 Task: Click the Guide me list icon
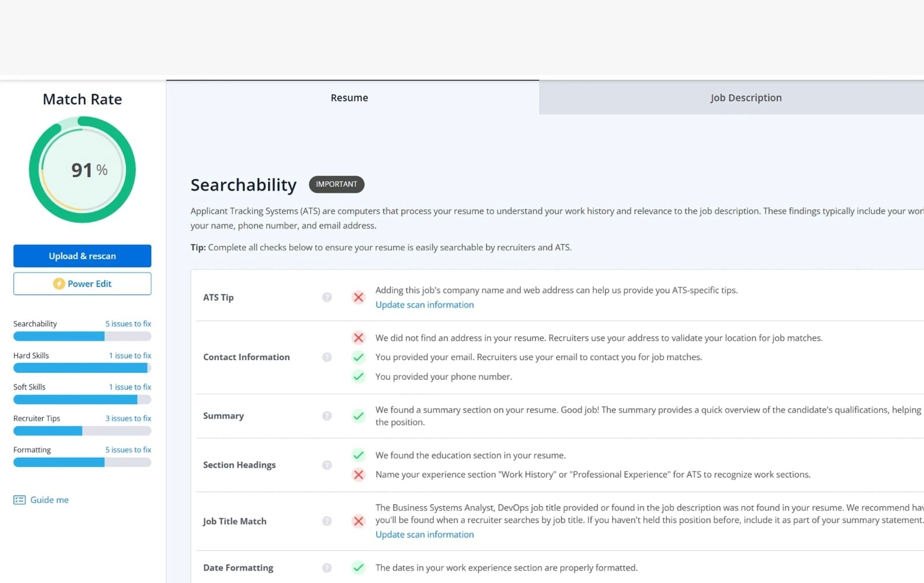point(20,500)
